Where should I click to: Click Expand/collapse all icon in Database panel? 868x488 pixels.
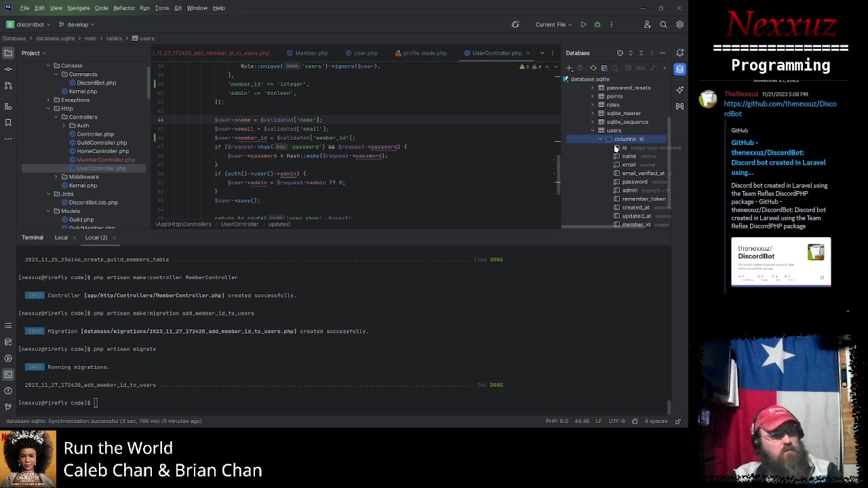(631, 53)
